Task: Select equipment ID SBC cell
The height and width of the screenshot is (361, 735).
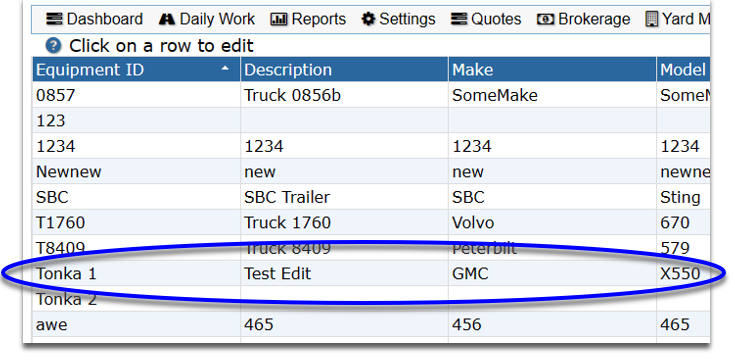Action: coord(136,197)
